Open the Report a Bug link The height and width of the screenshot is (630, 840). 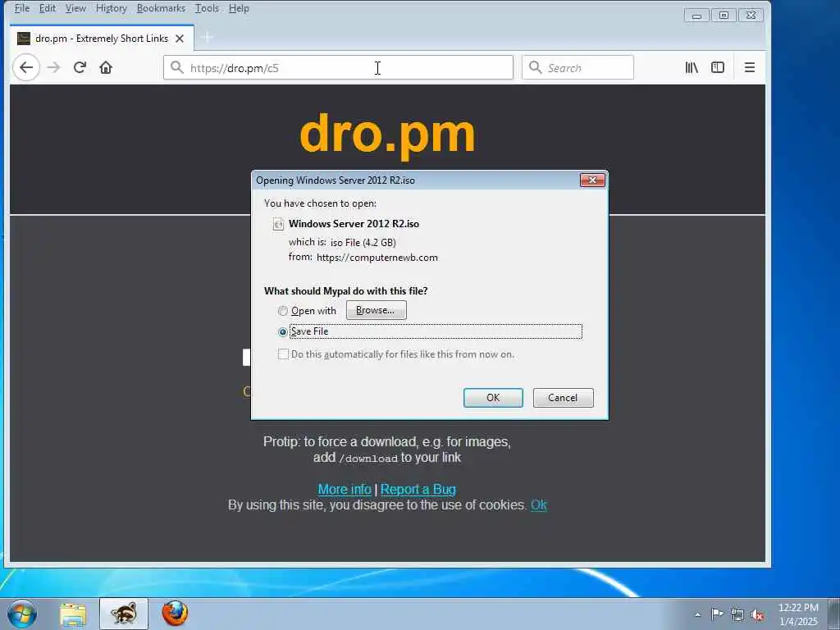(x=418, y=489)
